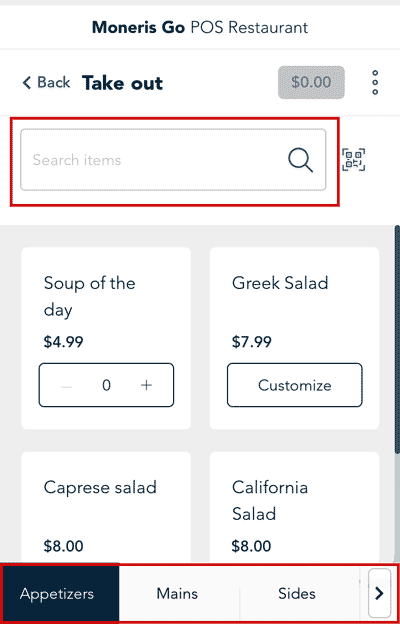Click into the Search items field
Screen dimensions: 400x624
pyautogui.click(x=173, y=160)
